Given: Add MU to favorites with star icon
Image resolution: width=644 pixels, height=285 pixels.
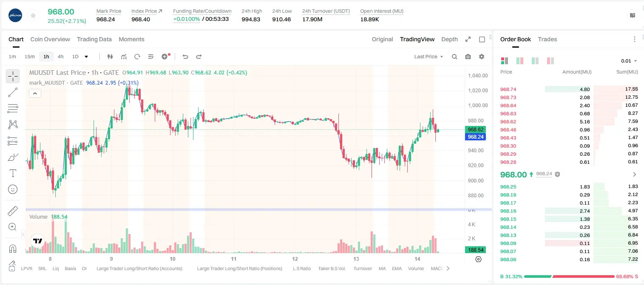Looking at the screenshot, I should pos(33,15).
